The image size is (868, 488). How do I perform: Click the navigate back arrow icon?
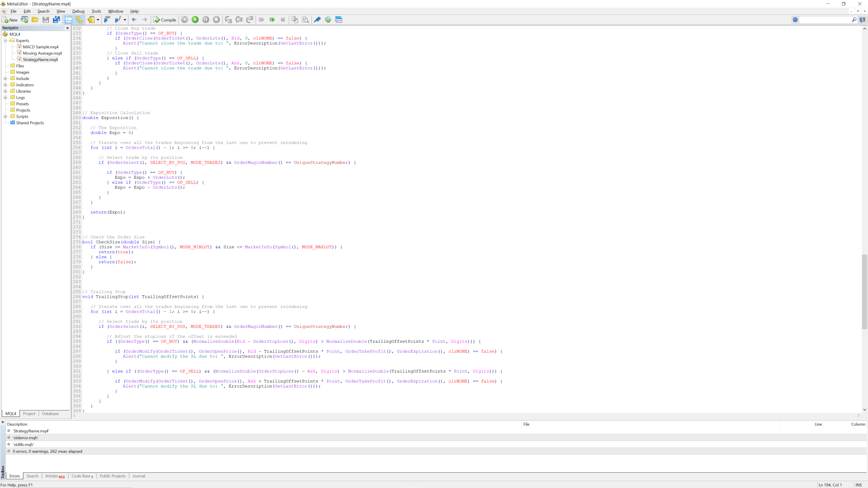click(x=134, y=19)
